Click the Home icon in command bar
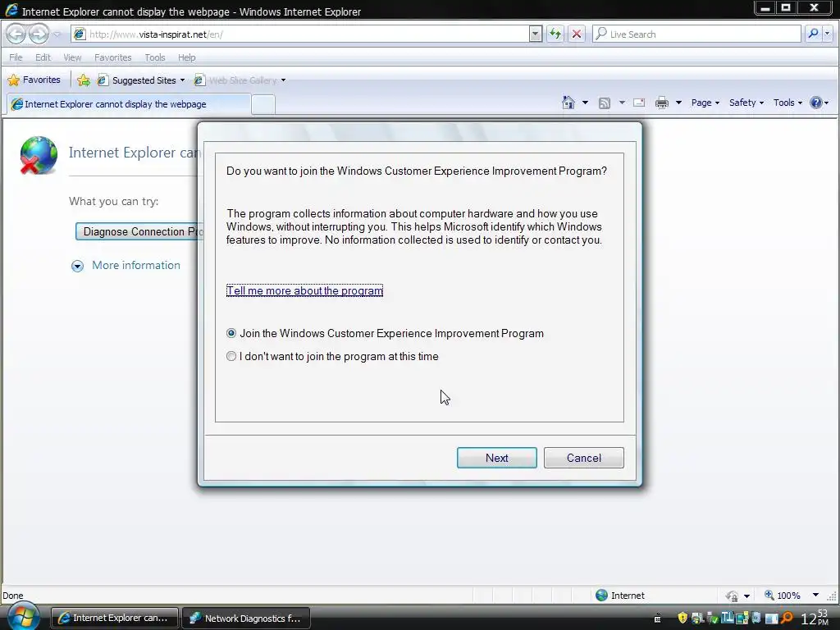Image resolution: width=840 pixels, height=630 pixels. click(568, 103)
